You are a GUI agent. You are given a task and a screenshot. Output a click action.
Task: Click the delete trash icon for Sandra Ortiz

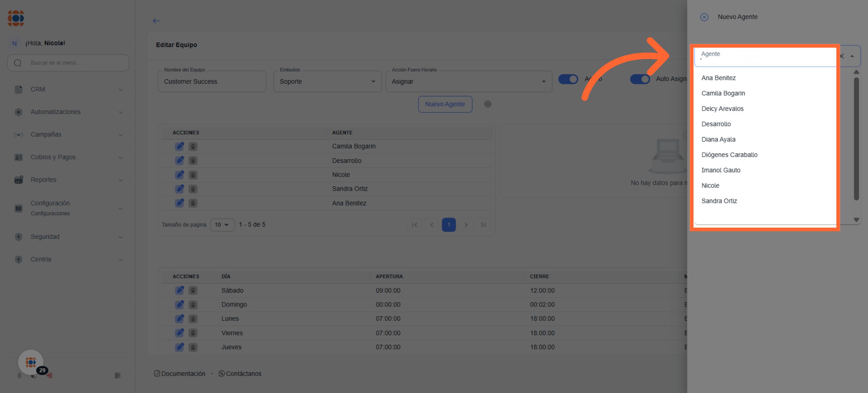click(x=193, y=189)
